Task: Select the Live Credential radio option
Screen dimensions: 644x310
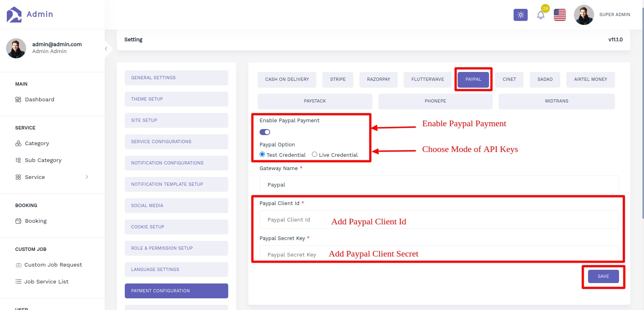Action: coord(315,154)
